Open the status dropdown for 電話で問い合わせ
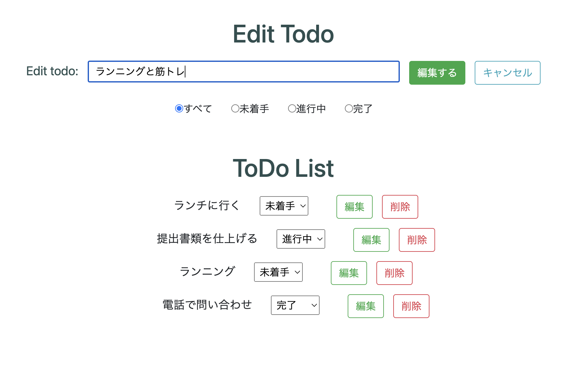 click(295, 305)
